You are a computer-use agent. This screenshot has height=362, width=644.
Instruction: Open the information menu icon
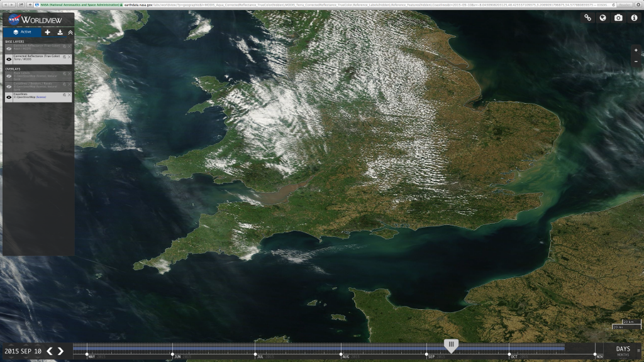[634, 18]
